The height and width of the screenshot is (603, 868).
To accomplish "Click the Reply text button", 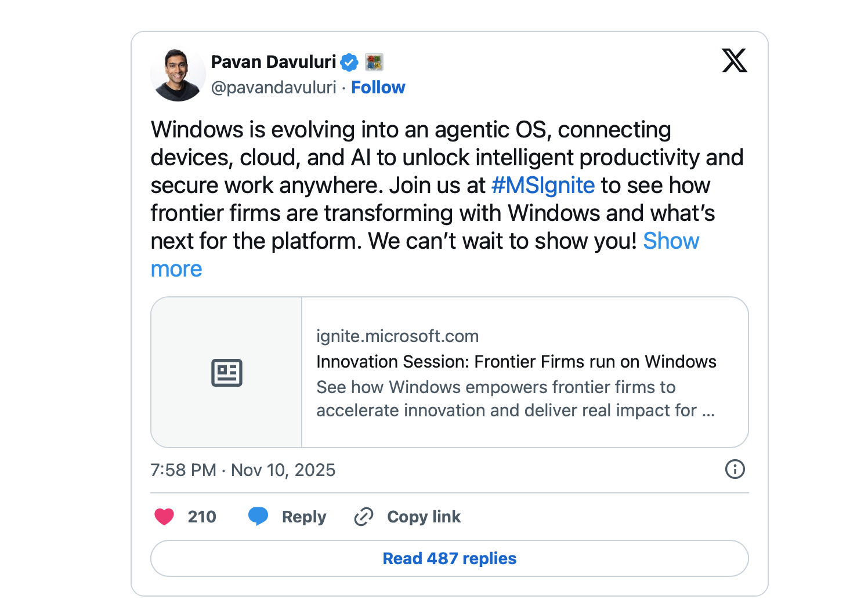I will 304,517.
